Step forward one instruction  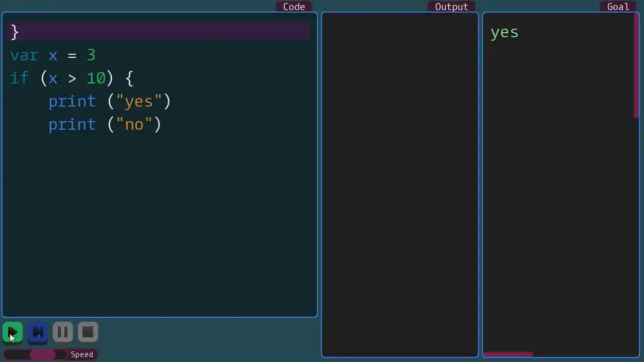pyautogui.click(x=38, y=332)
